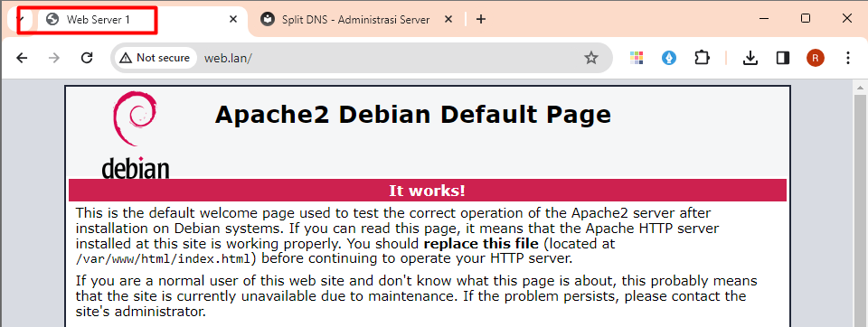Click the bold replace this file text
The width and height of the screenshot is (868, 327).
click(x=481, y=244)
